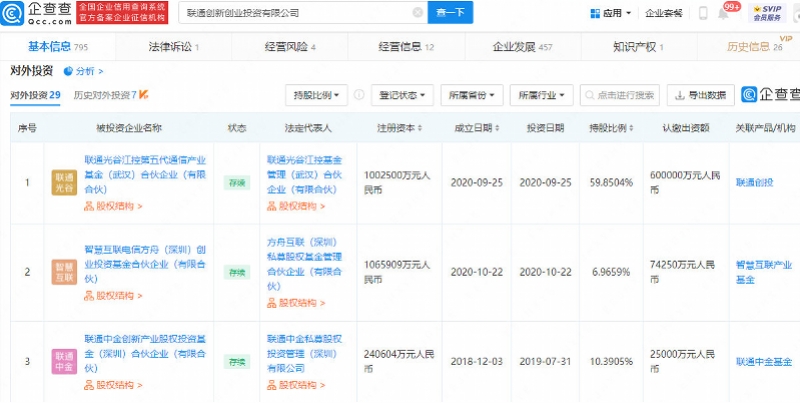
Task: Click registered capital 1002500万元人民币
Action: click(x=397, y=183)
